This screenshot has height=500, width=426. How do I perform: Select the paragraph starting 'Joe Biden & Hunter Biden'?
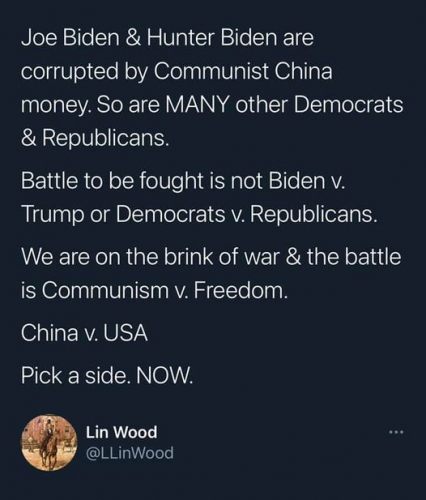[x=212, y=88]
